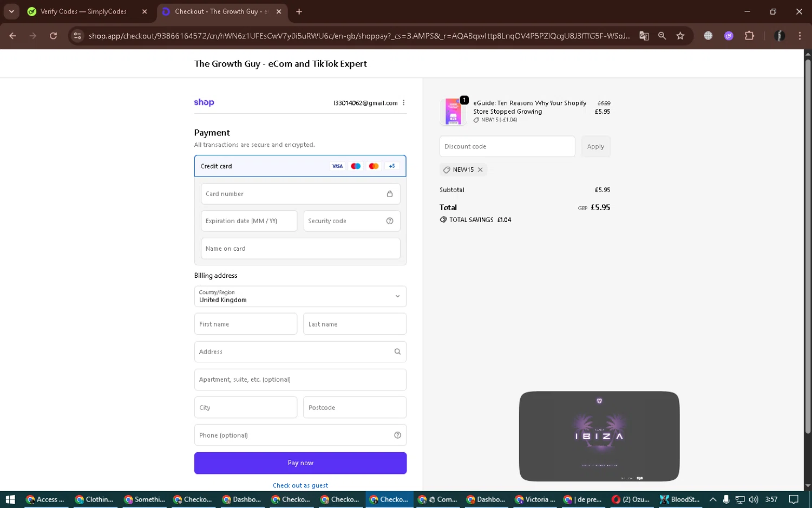812x508 pixels.
Task: Remove the NEW15 discount code
Action: click(x=480, y=170)
